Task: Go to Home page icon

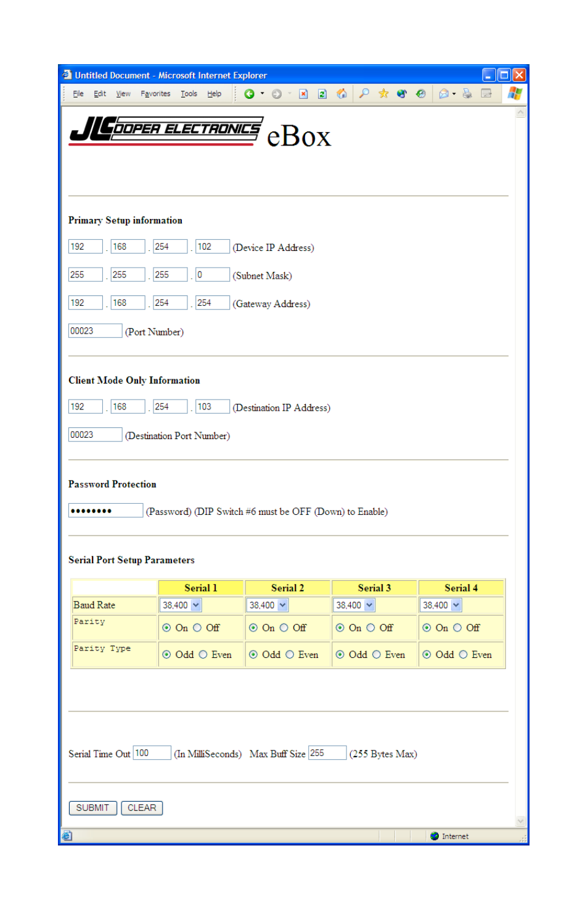Action: (341, 94)
